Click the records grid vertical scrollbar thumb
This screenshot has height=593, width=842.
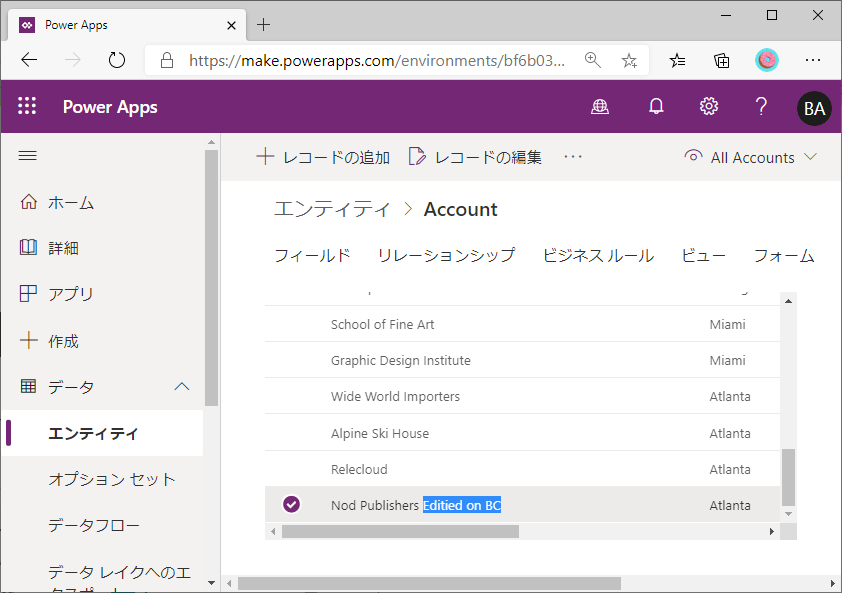pyautogui.click(x=788, y=478)
